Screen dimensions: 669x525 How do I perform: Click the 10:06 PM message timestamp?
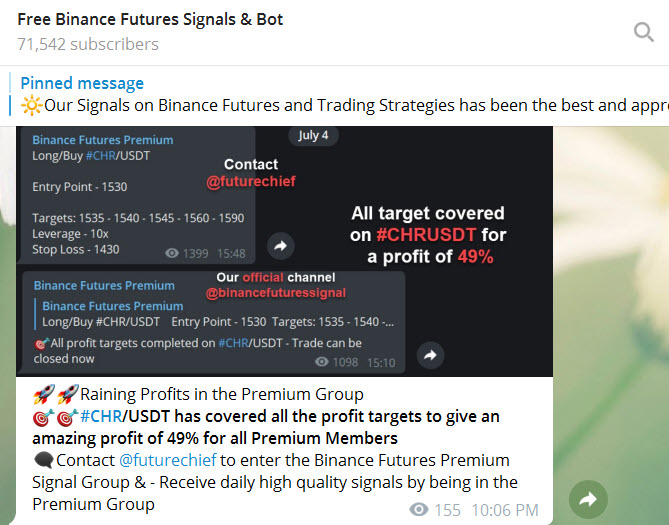505,510
